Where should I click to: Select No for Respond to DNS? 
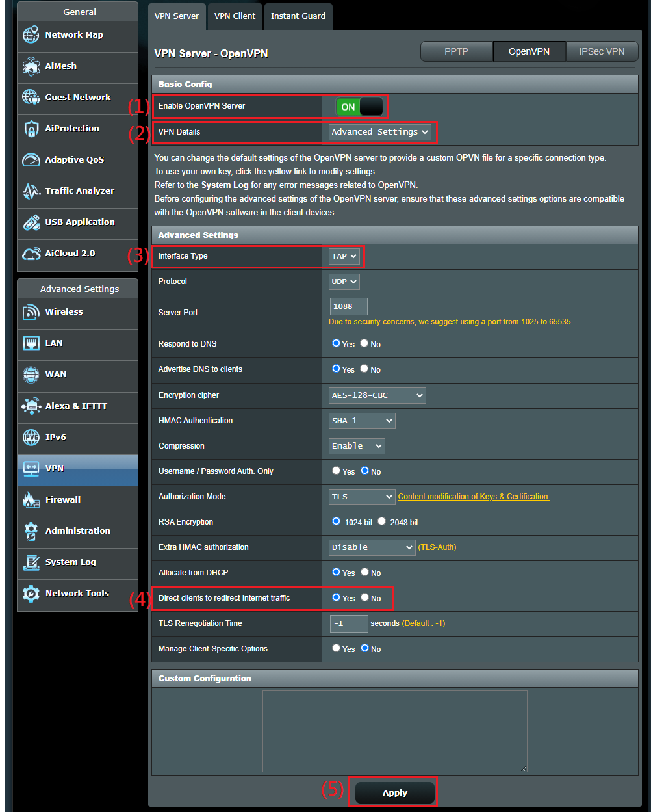[364, 343]
